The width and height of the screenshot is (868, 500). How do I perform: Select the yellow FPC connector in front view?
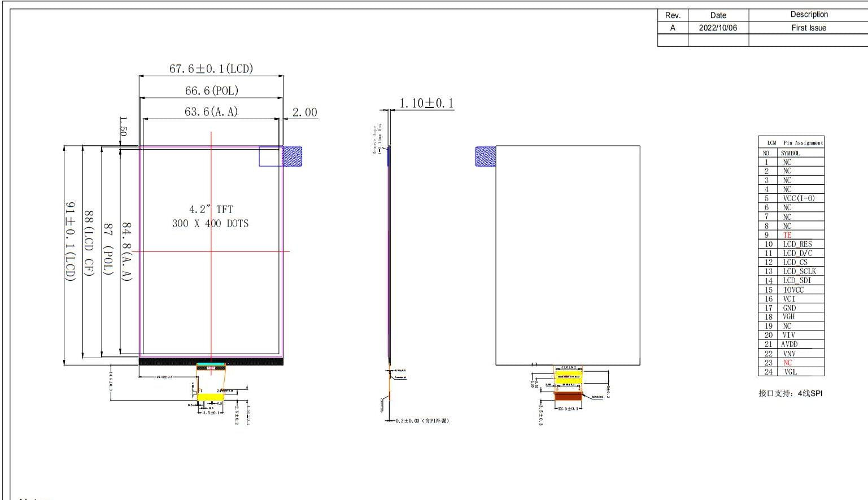(210, 397)
